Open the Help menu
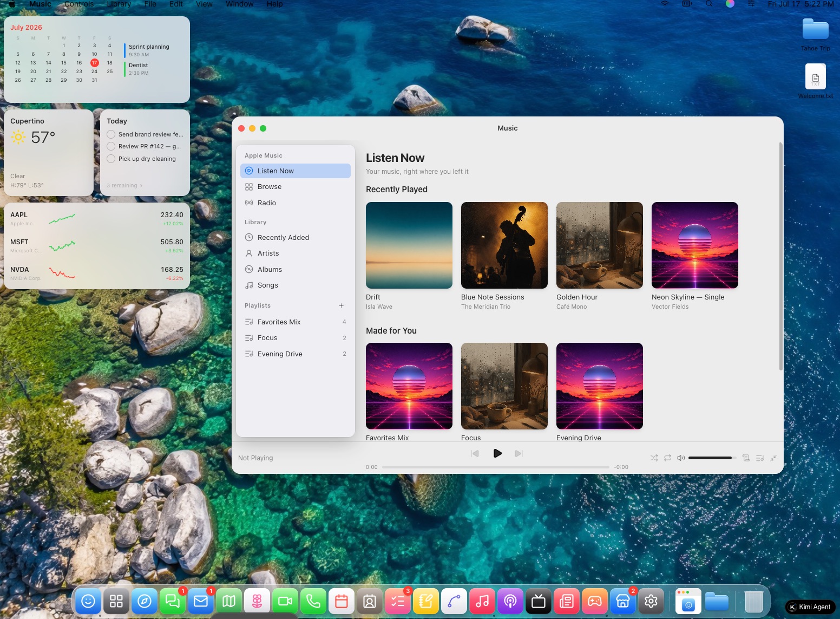The height and width of the screenshot is (619, 840). tap(274, 4)
